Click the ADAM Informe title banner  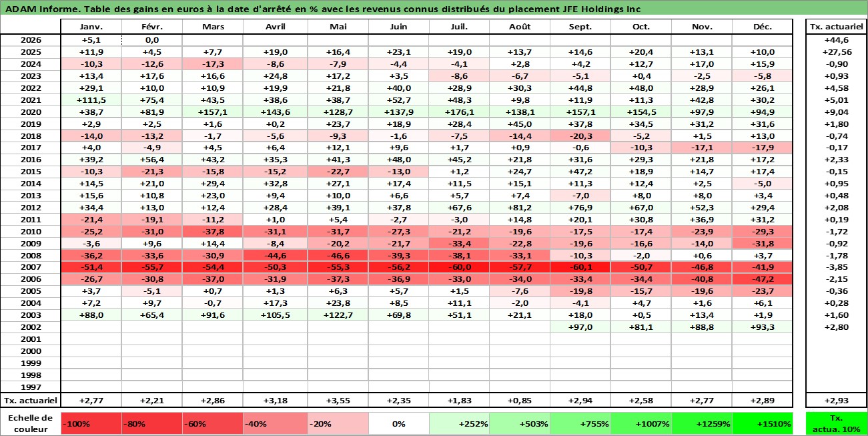434,9
